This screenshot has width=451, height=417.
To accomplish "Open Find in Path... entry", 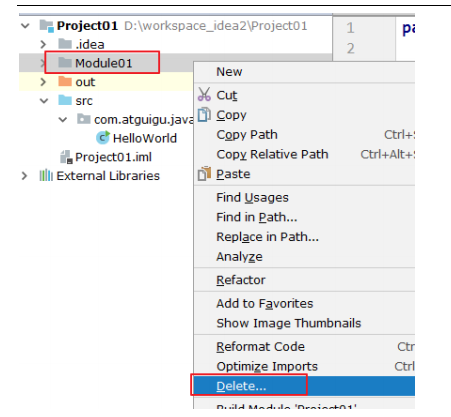I will point(304,217).
